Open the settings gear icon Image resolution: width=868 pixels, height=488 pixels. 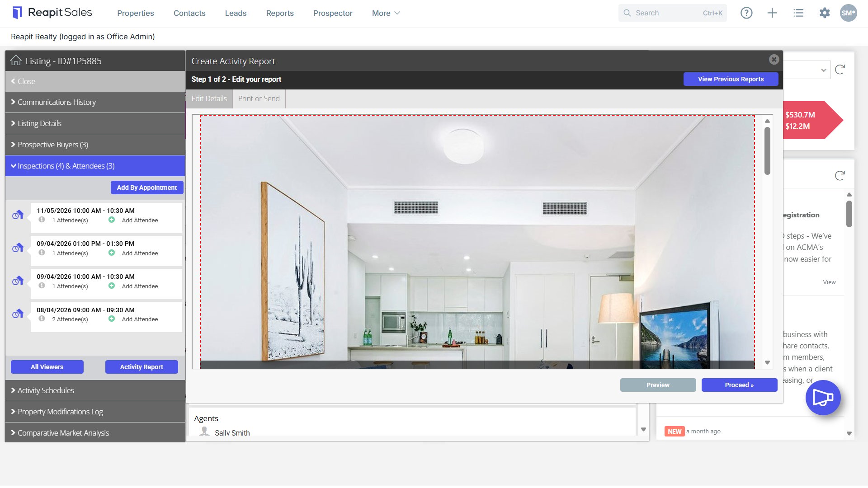pos(825,13)
